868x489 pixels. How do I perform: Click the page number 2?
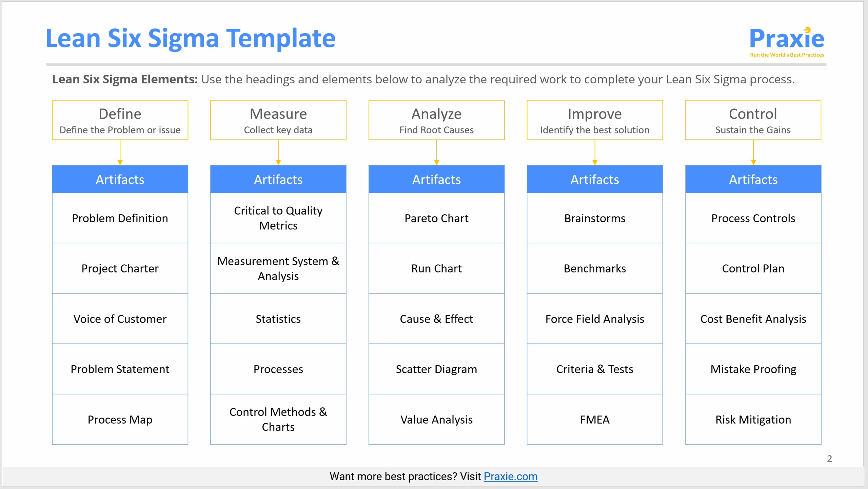(x=829, y=459)
